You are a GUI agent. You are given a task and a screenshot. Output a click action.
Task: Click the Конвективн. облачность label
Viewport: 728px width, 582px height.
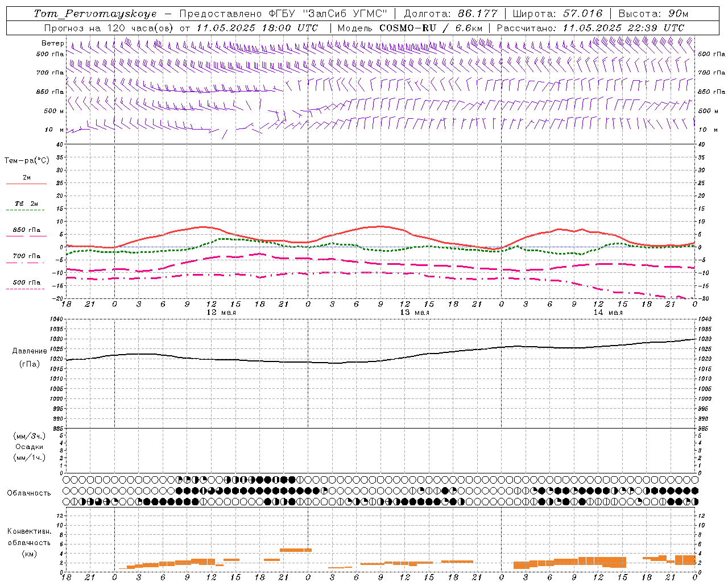[x=29, y=537]
